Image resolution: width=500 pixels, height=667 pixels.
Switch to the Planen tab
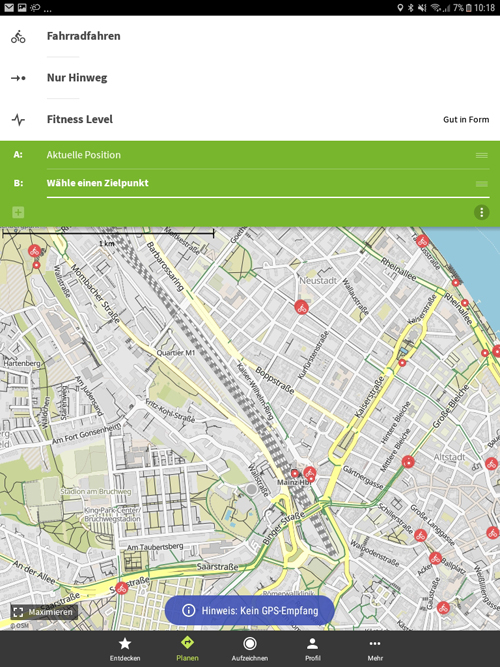(187, 649)
